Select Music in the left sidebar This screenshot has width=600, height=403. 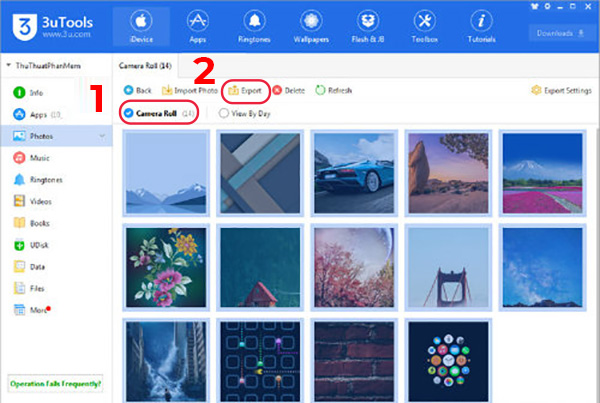[40, 157]
